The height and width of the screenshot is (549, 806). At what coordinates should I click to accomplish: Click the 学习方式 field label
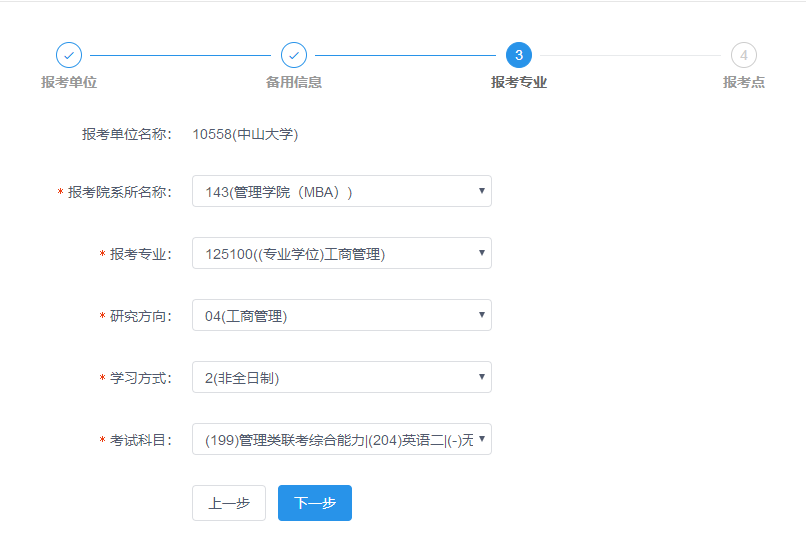point(141,378)
